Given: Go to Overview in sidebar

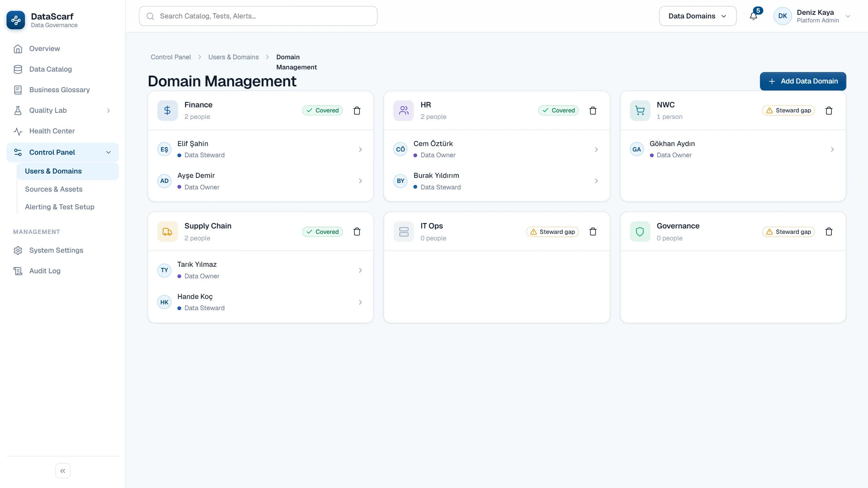Looking at the screenshot, I should tap(63, 48).
